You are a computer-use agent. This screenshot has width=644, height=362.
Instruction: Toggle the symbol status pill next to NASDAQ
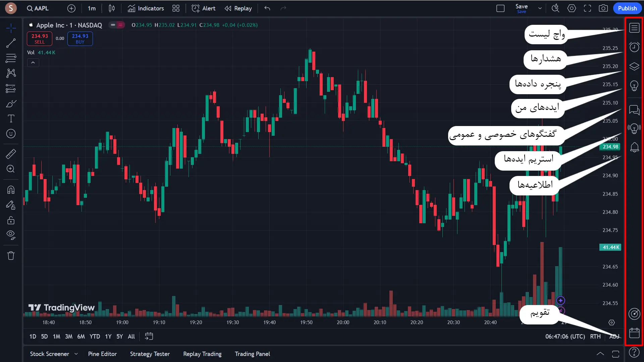point(117,25)
